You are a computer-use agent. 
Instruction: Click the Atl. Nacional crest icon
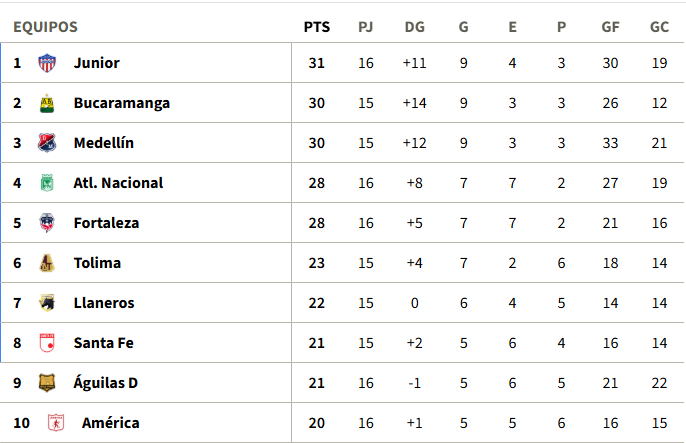click(46, 183)
